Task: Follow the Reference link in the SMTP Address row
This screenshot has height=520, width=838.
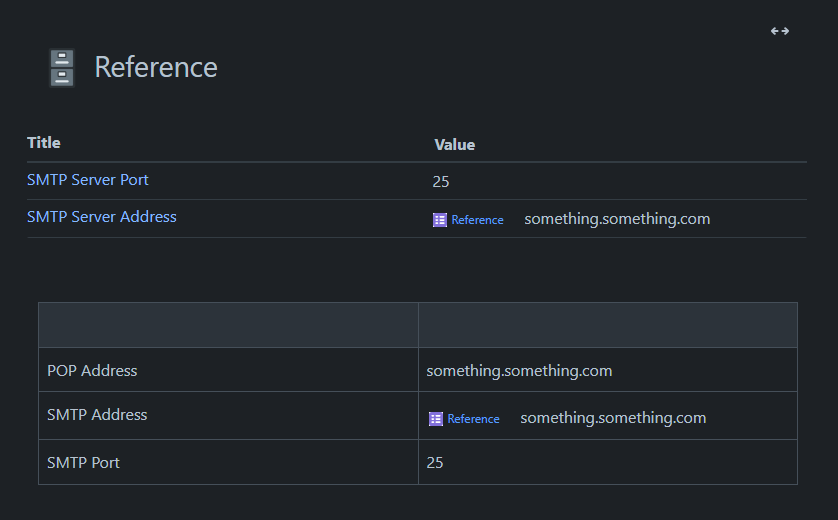Action: click(473, 419)
